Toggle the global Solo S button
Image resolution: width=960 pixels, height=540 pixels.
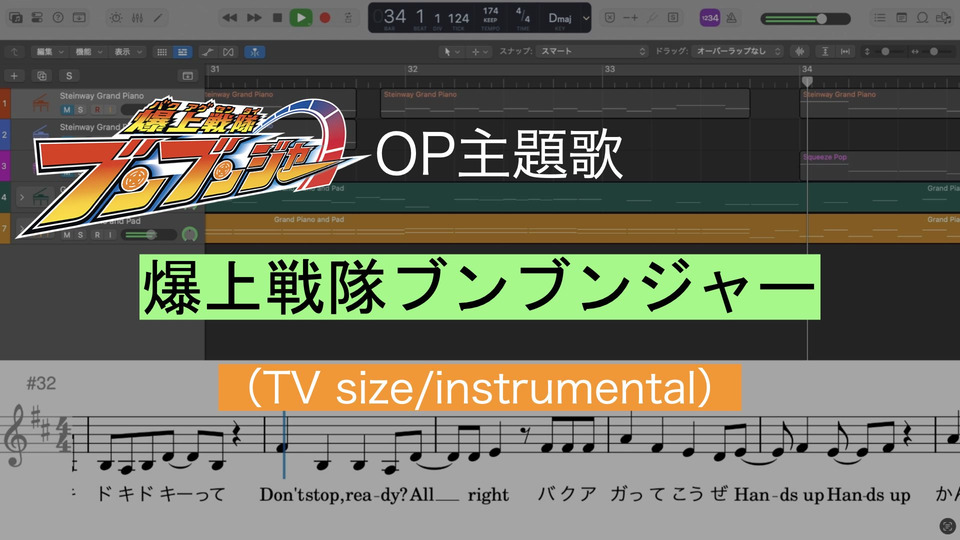click(69, 76)
